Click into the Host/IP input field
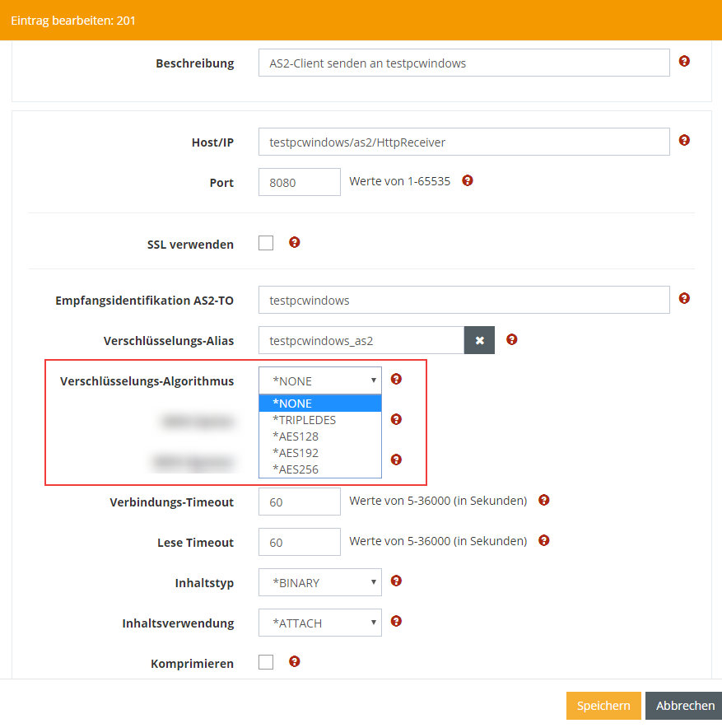Viewport: 722px width, 728px height. tap(463, 142)
